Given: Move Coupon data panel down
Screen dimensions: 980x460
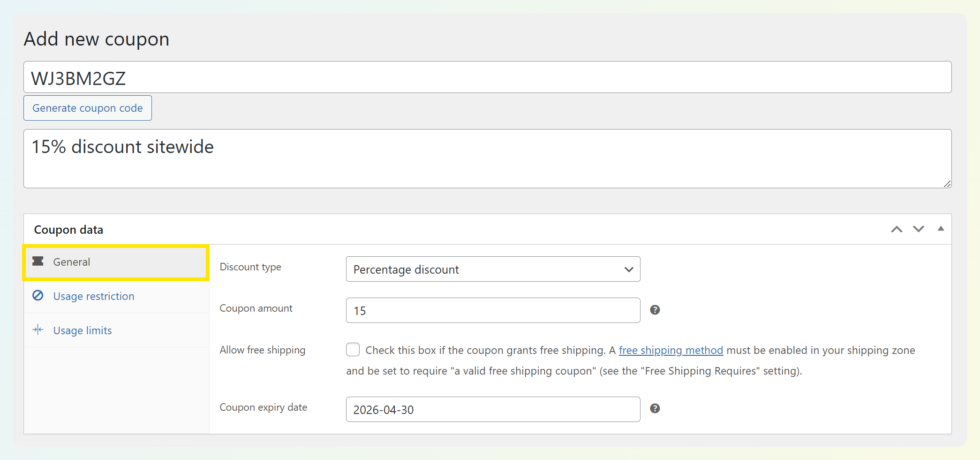Looking at the screenshot, I should (918, 229).
